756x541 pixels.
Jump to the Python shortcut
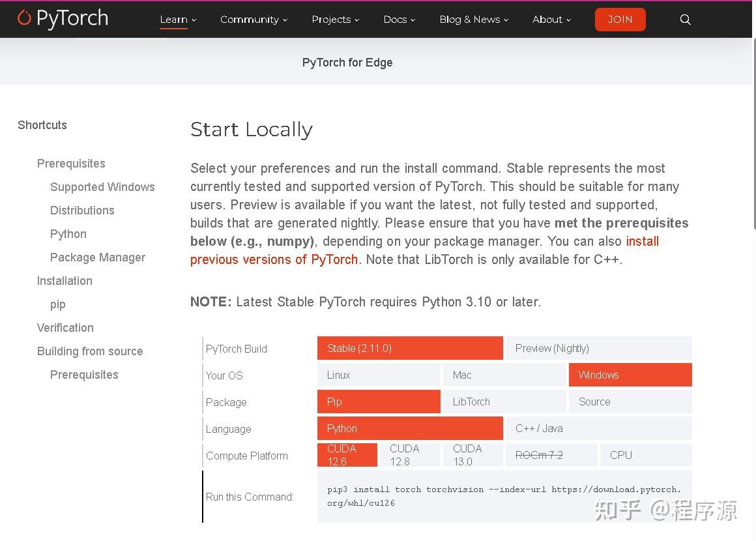pyautogui.click(x=68, y=234)
